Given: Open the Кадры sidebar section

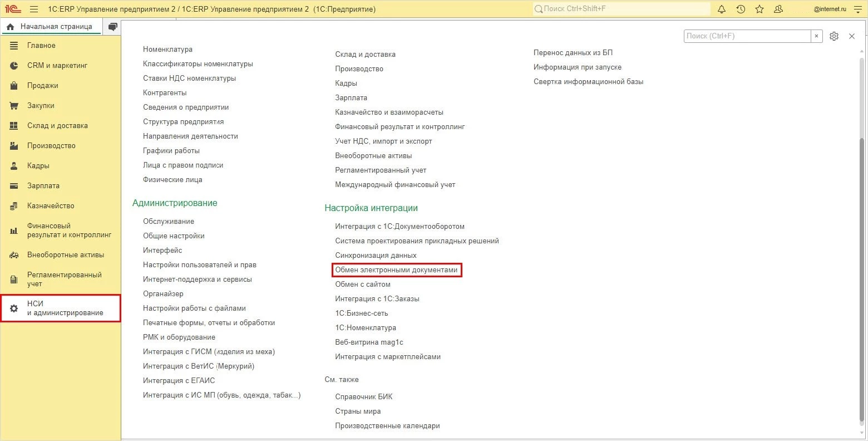Looking at the screenshot, I should [61, 166].
